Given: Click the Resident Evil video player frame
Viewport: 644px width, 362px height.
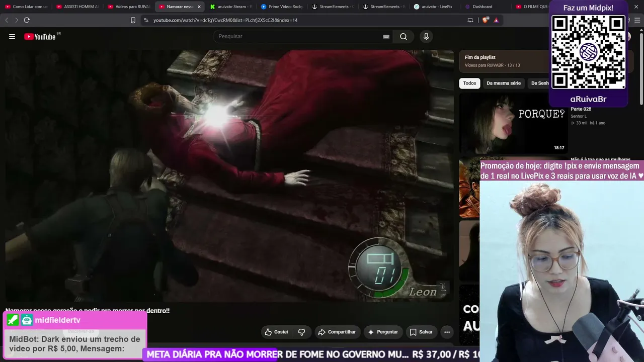Looking at the screenshot, I should click(229, 176).
